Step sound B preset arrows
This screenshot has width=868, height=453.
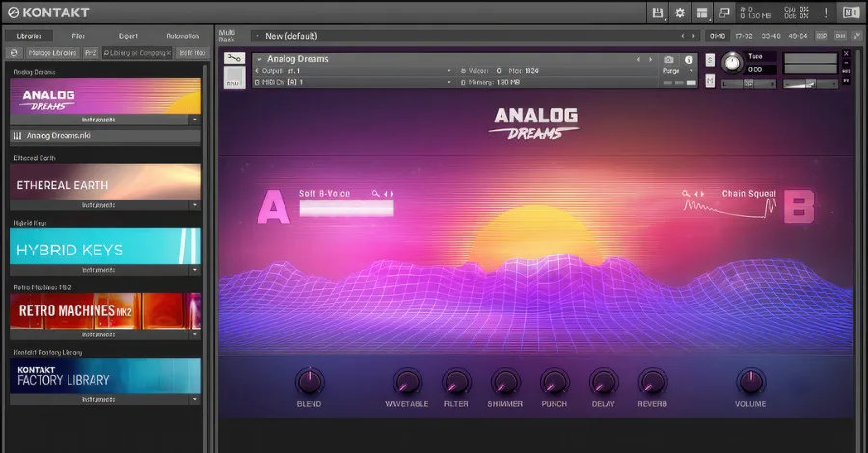pyautogui.click(x=699, y=194)
